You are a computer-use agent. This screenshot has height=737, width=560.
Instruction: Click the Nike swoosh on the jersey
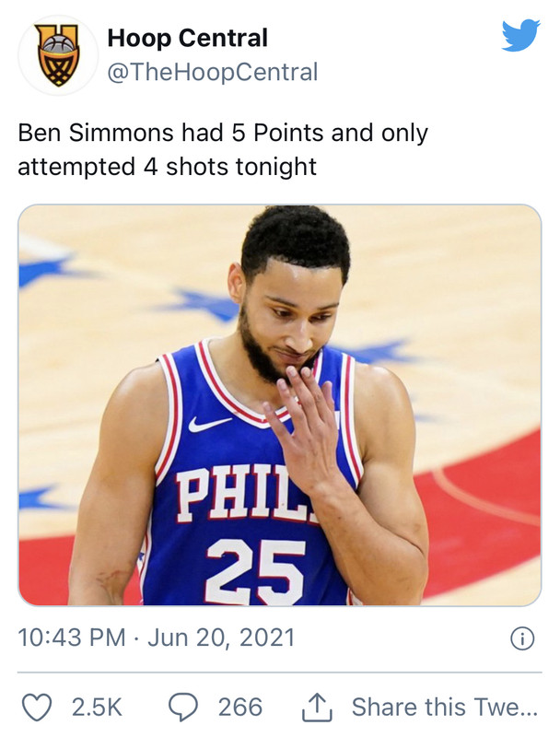(209, 424)
